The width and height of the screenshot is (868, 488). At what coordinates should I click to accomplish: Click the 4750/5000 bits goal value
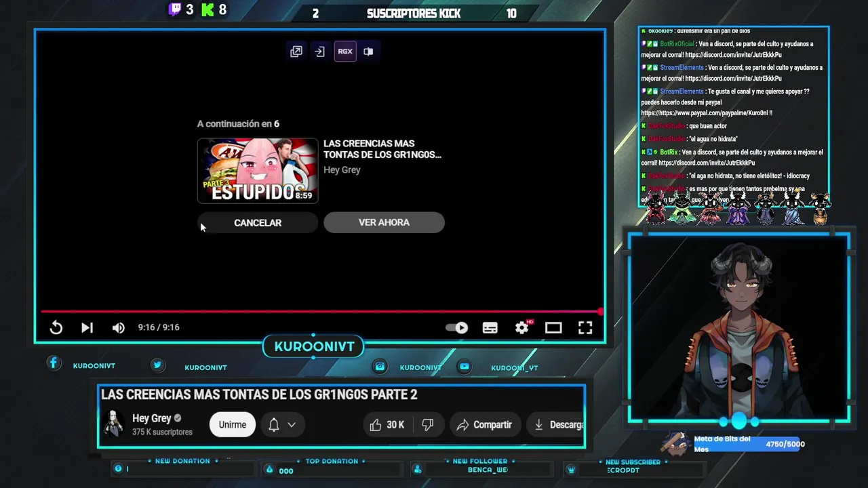tap(785, 445)
